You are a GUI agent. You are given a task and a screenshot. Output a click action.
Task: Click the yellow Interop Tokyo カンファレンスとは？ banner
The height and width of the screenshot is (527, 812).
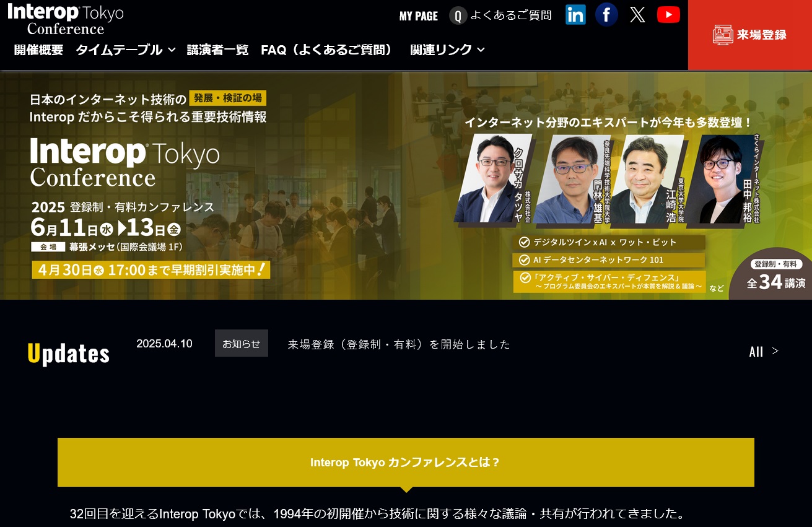tap(405, 463)
